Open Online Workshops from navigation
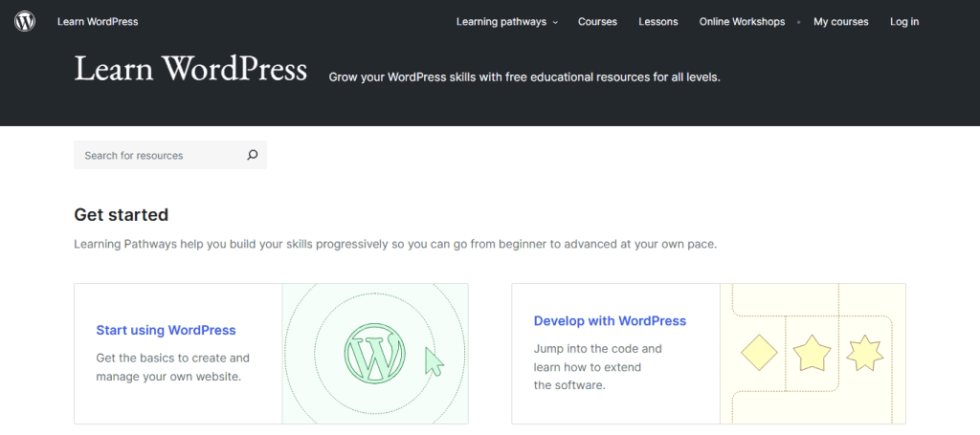 [x=742, y=22]
